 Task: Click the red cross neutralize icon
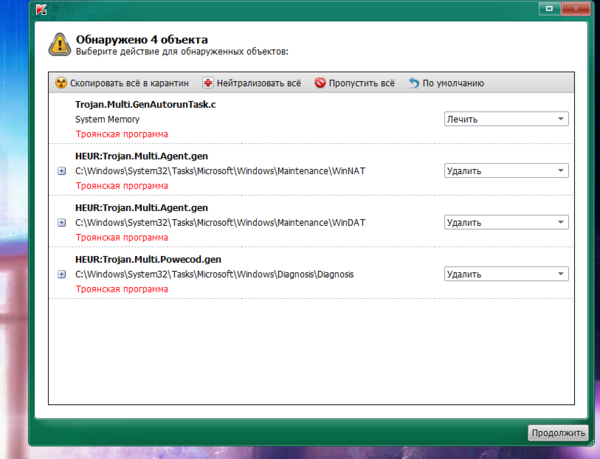click(x=208, y=83)
